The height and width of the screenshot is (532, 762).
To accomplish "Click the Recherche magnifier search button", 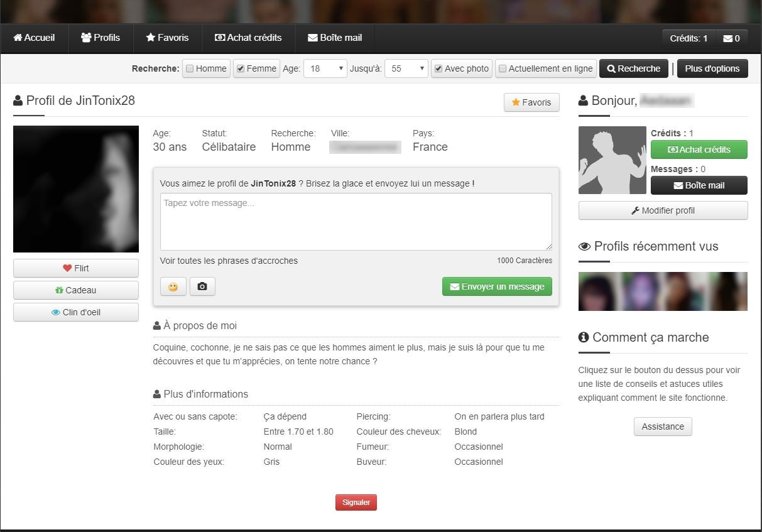I will coord(633,68).
